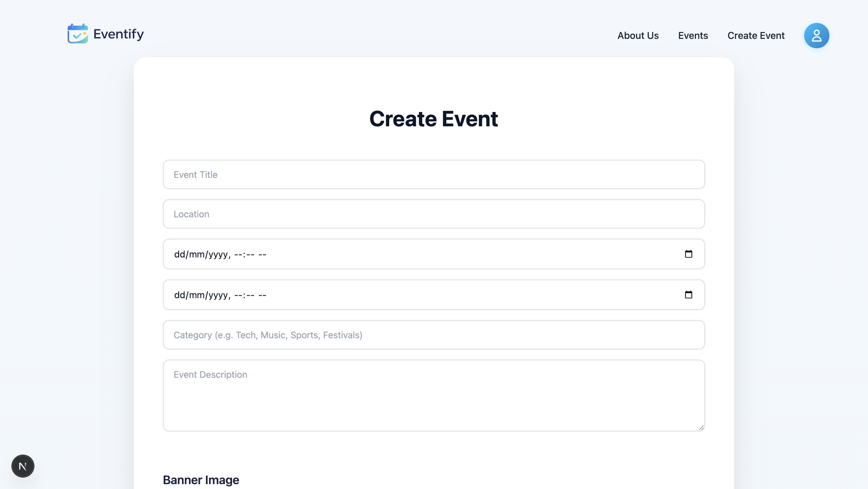
Task: Open the user profile avatar icon
Action: tap(816, 35)
